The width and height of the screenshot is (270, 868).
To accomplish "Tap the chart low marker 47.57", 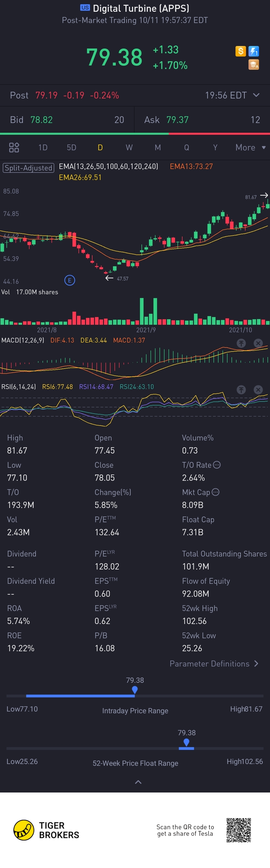I will pyautogui.click(x=123, y=279).
